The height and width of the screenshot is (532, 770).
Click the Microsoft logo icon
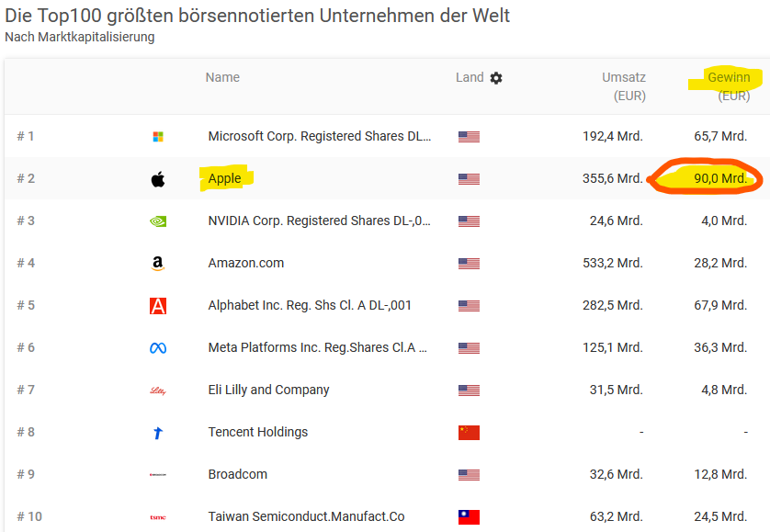point(158,136)
